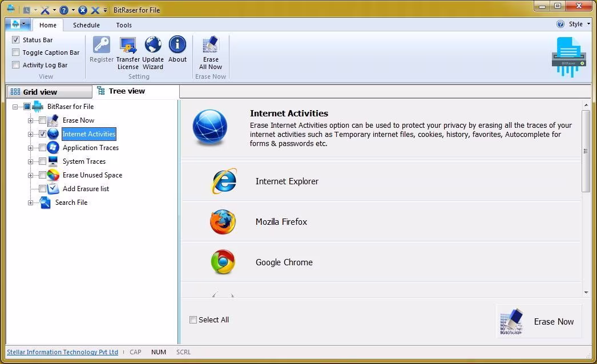The image size is (597, 364).
Task: Select the Internet Explorer row label
Action: [x=287, y=181]
